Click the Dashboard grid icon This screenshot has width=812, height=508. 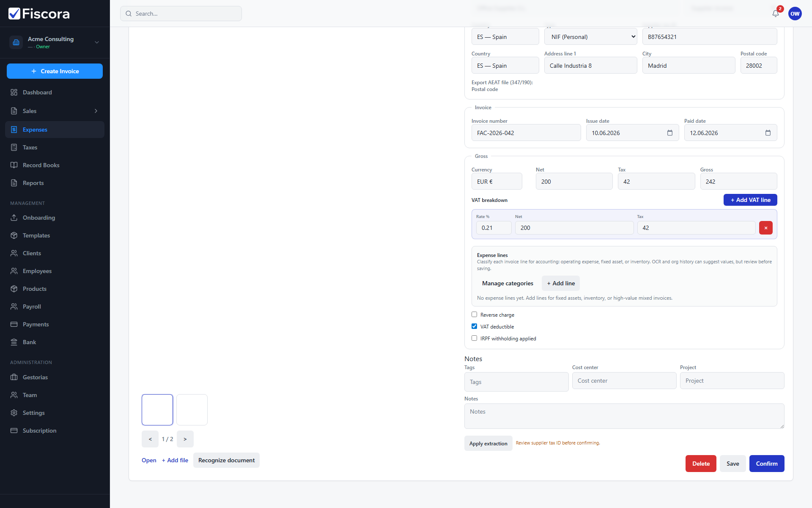click(x=14, y=92)
